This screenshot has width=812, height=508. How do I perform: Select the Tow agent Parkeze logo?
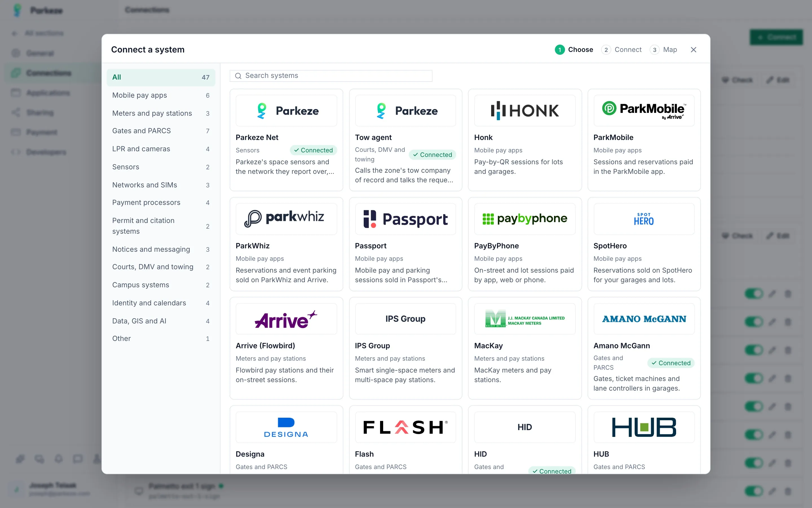pyautogui.click(x=405, y=111)
